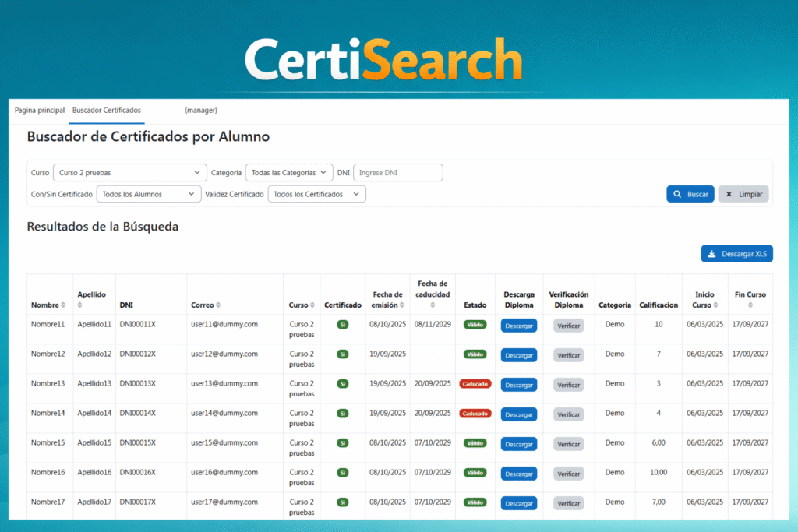
Task: Click the green Sí certificate badge for Nombre11
Action: pos(343,325)
